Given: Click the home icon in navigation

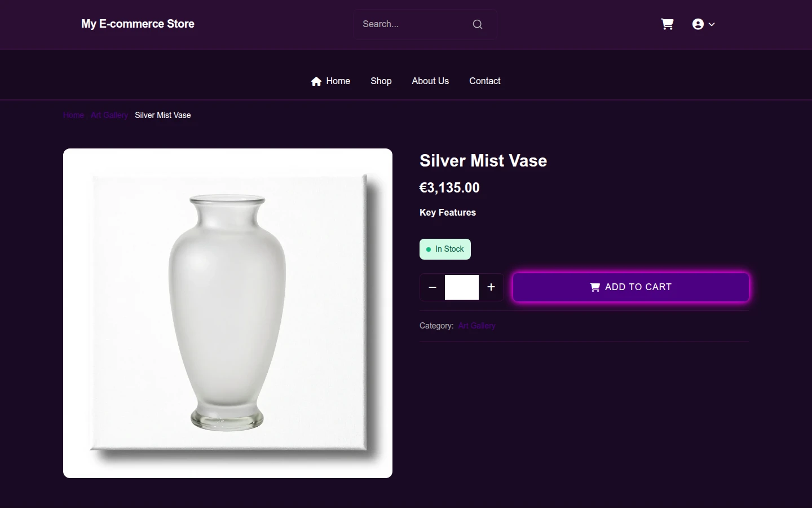Looking at the screenshot, I should tap(316, 81).
